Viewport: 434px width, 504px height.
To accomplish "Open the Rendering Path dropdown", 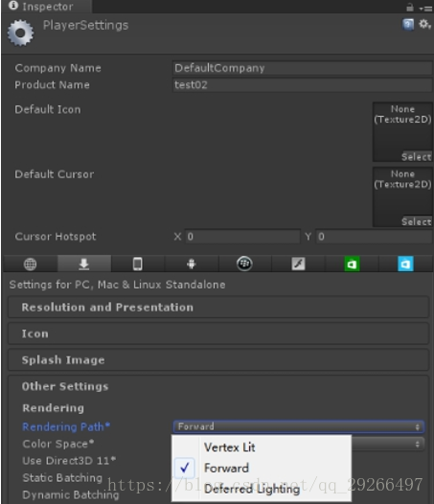I will pyautogui.click(x=299, y=426).
